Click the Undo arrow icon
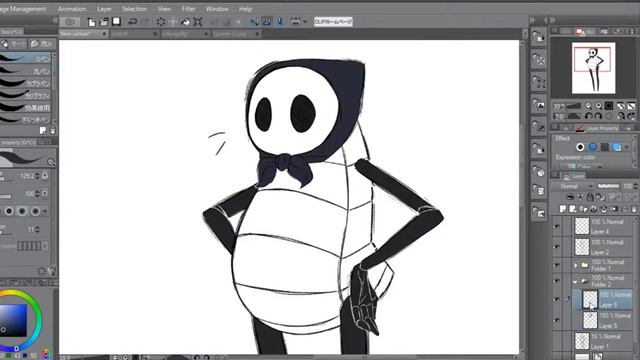The height and width of the screenshot is (360, 640). 132,22
